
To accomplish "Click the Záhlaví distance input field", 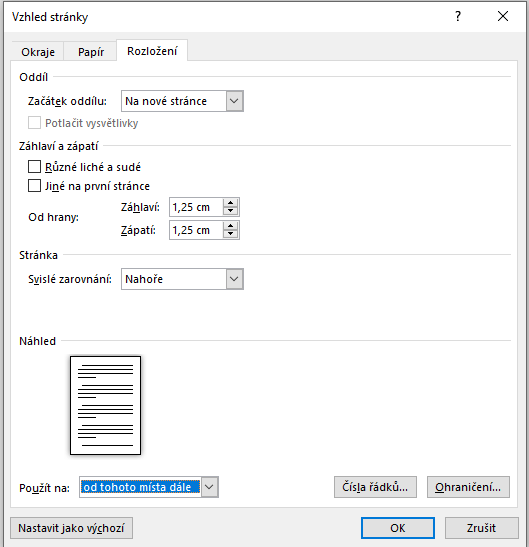I will [196, 207].
